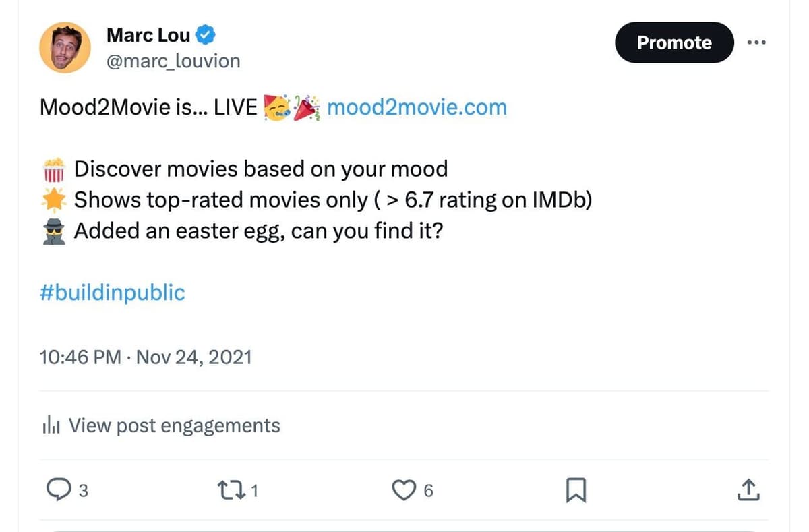Share the post via upload arrow icon
The image size is (809, 532).
click(x=750, y=490)
